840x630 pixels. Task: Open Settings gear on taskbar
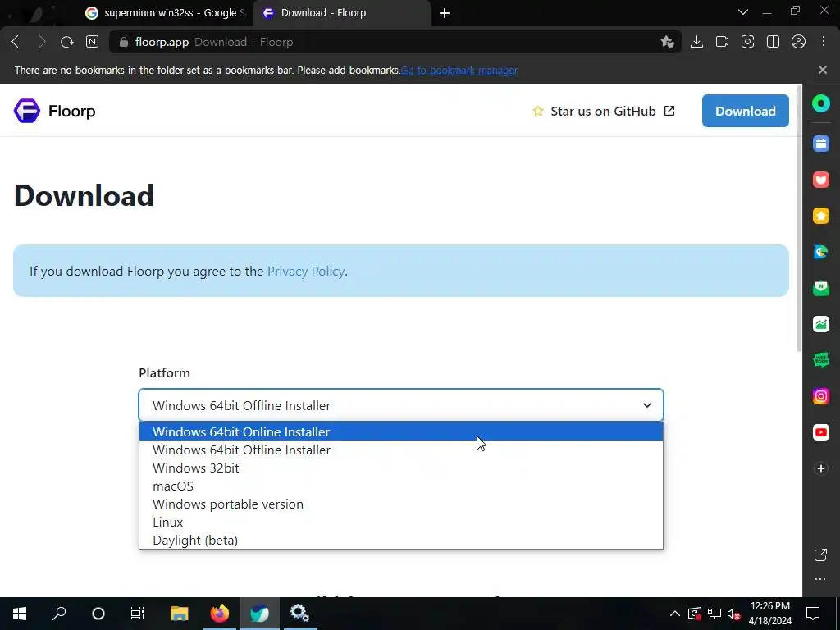(x=299, y=614)
